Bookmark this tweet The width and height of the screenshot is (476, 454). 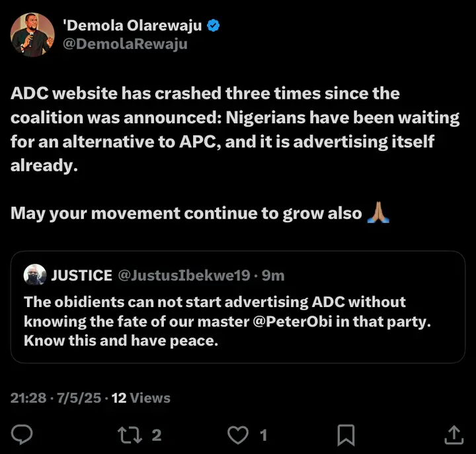tap(346, 434)
